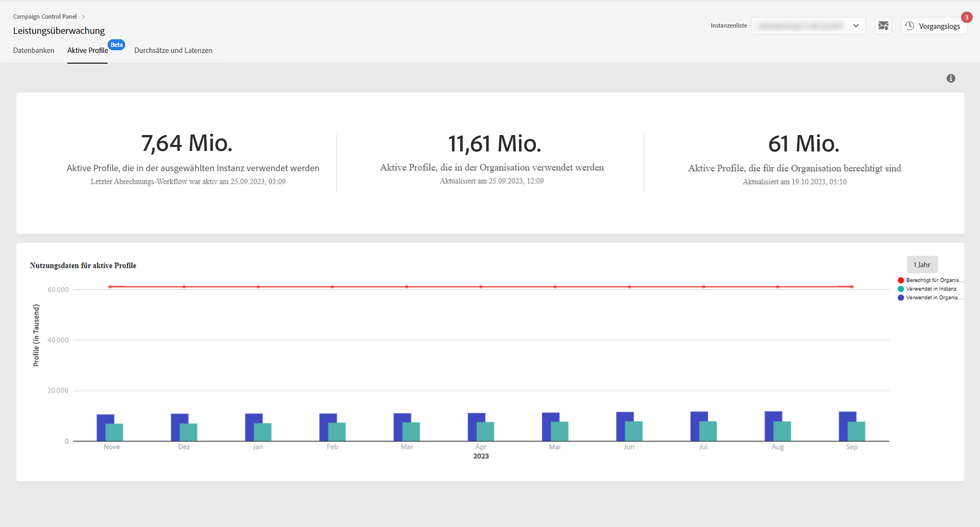The image size is (980, 527).
Task: Toggle the teal Verwendet in Instanz legend item
Action: [x=928, y=289]
